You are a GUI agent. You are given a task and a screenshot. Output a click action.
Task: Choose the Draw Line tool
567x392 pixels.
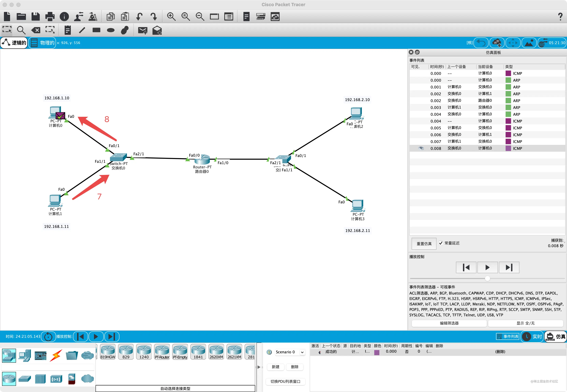(82, 30)
